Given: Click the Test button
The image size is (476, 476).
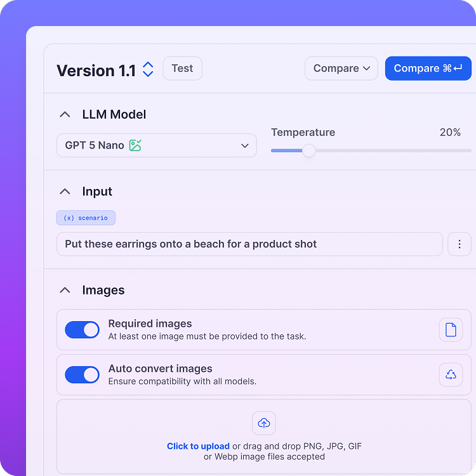Looking at the screenshot, I should tap(182, 69).
